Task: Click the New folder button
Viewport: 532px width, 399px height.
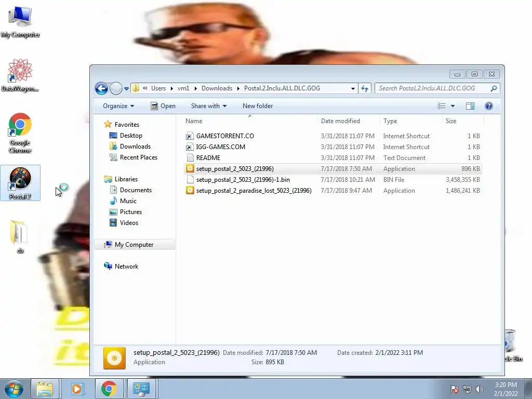Action: 258,106
